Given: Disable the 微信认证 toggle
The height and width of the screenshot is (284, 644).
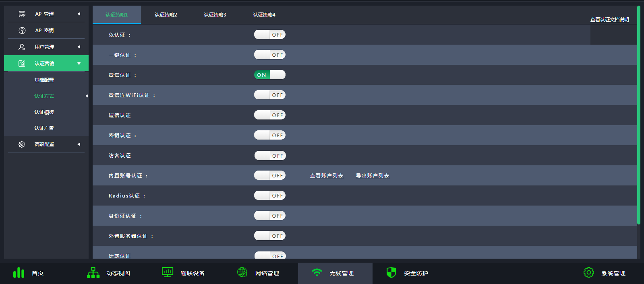Looking at the screenshot, I should 269,75.
